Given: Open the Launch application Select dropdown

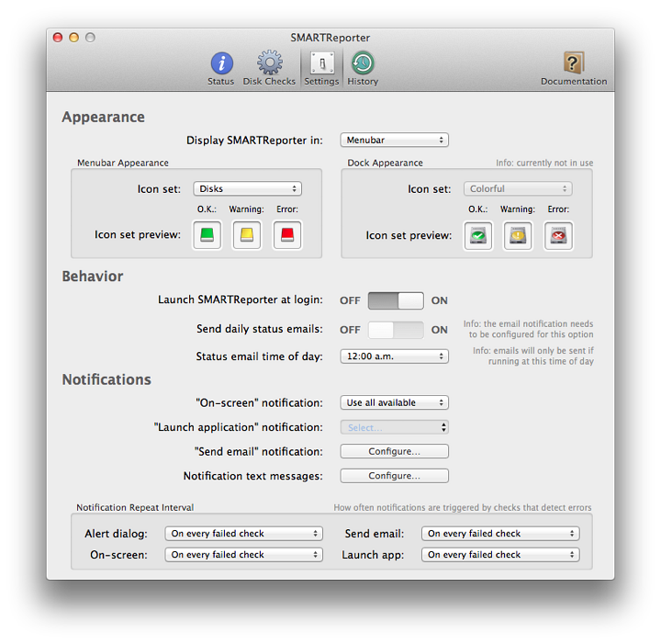Looking at the screenshot, I should click(x=395, y=427).
